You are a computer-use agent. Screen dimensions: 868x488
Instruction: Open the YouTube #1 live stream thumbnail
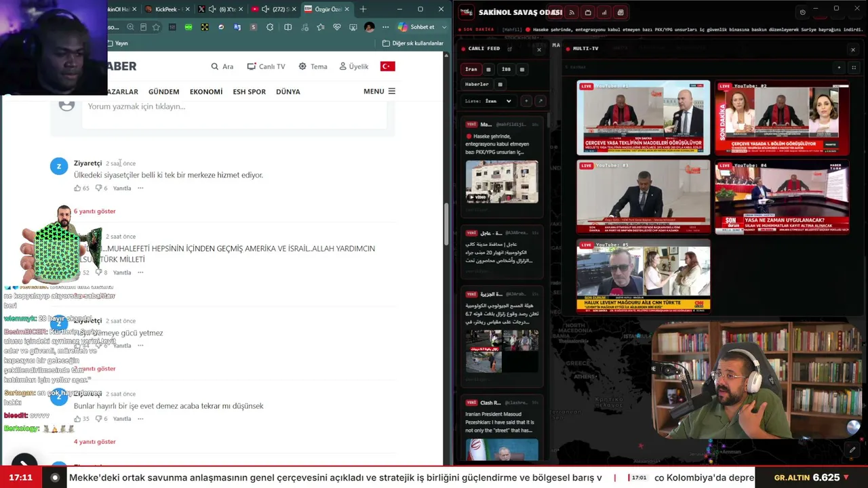click(644, 118)
